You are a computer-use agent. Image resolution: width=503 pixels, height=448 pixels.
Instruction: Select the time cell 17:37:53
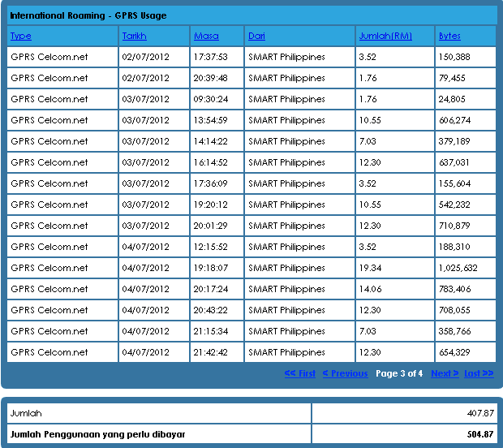click(210, 57)
